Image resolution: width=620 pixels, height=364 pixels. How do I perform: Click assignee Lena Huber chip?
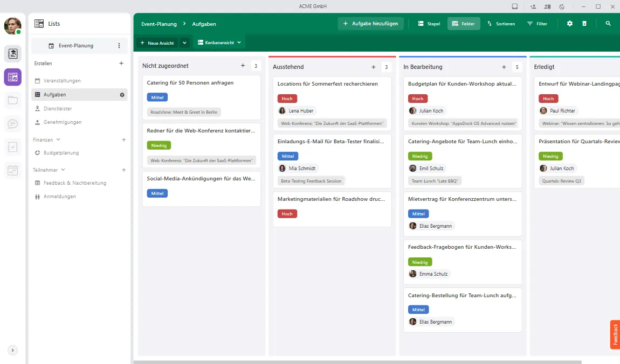pos(297,111)
